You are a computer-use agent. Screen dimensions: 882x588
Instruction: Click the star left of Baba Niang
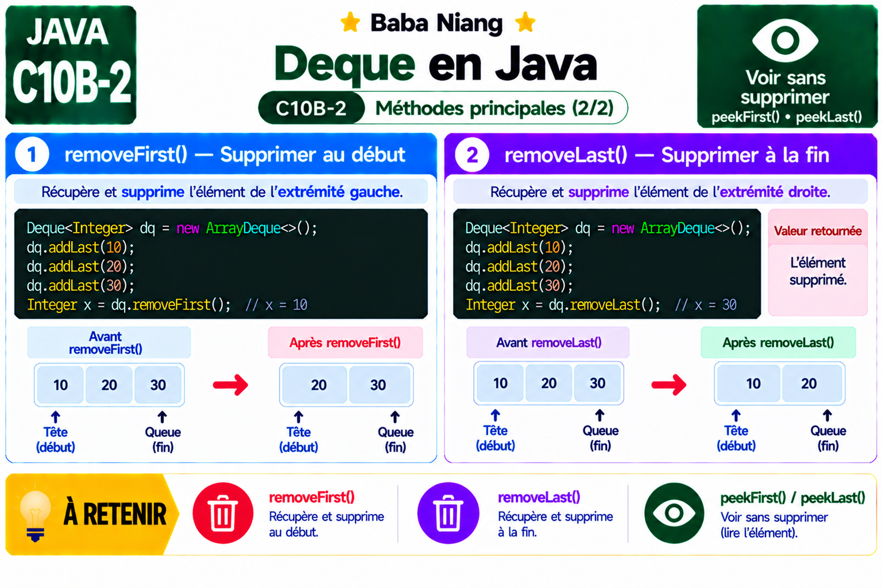[350, 23]
